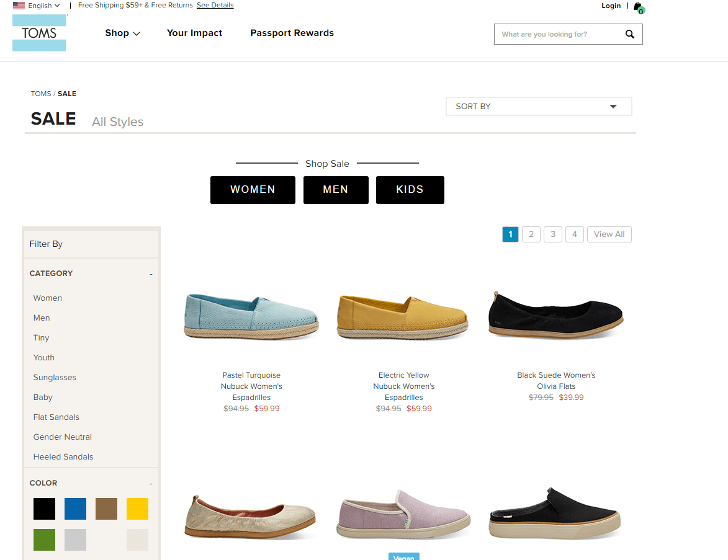728x560 pixels.
Task: Click the Vegan badge
Action: click(x=404, y=557)
